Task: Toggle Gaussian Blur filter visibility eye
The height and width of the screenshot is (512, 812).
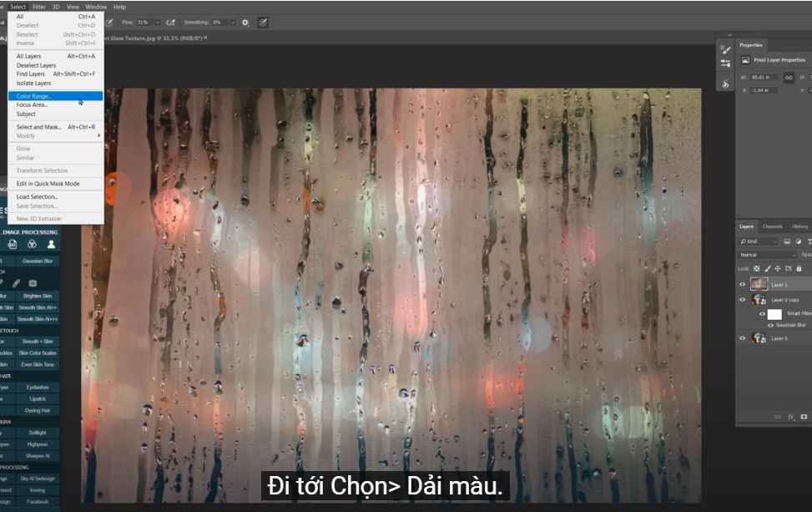Action: click(770, 325)
